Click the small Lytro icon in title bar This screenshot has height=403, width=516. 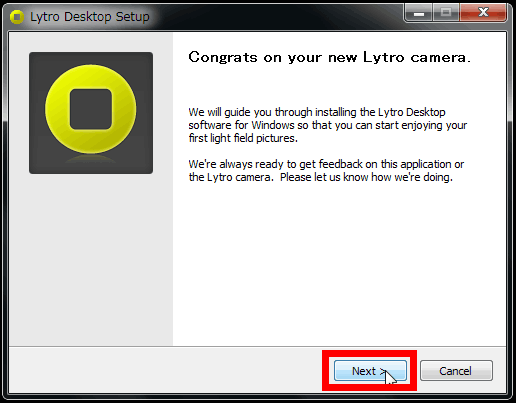(x=17, y=17)
